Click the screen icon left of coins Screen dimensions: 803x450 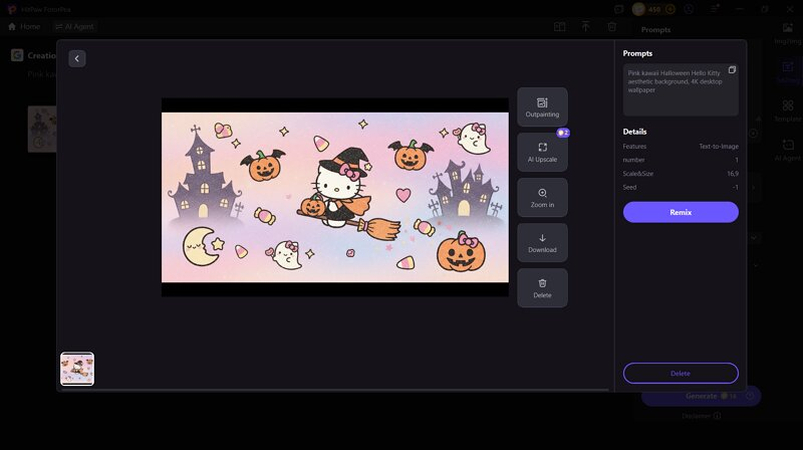[x=619, y=9]
